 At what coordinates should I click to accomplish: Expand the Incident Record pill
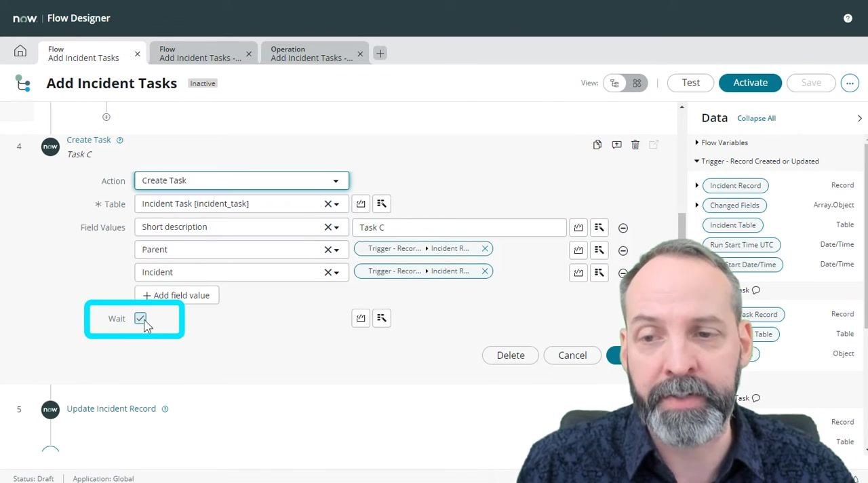[696, 185]
